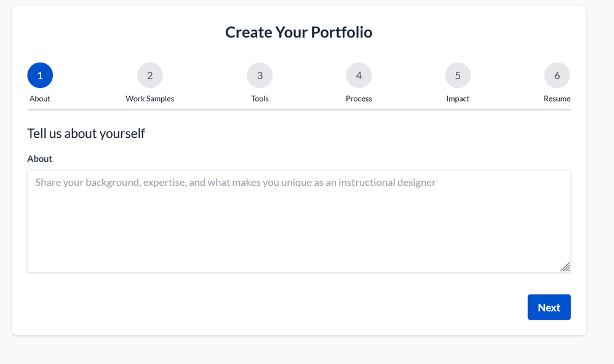Click empty card space left of Next
The width and height of the screenshot is (614, 364).
[277, 307]
